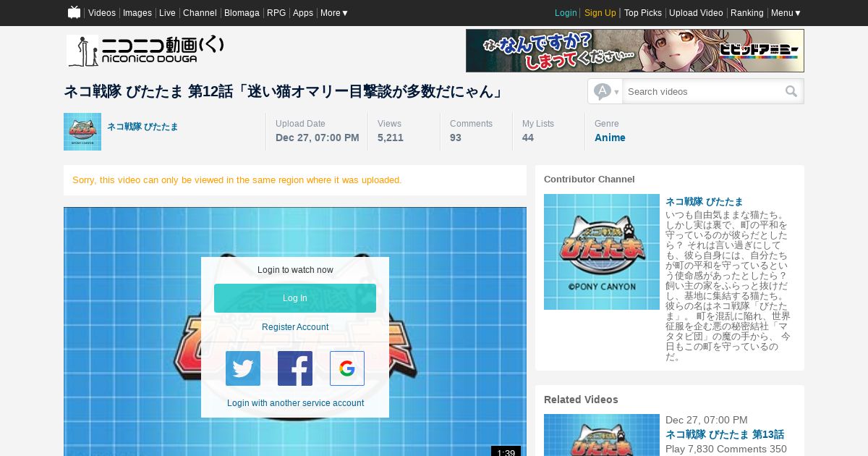Click the Login to watch now text
This screenshot has width=868, height=456.
[295, 270]
